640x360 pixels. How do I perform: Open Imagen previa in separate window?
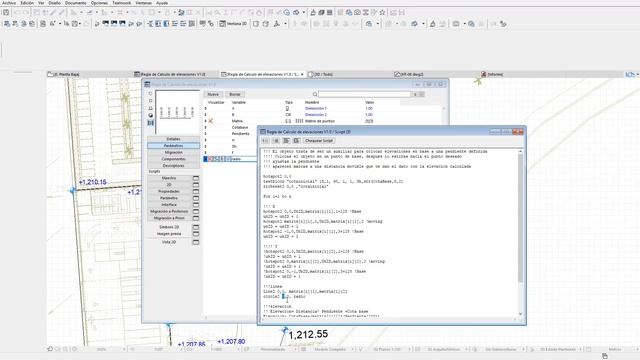click(196, 234)
